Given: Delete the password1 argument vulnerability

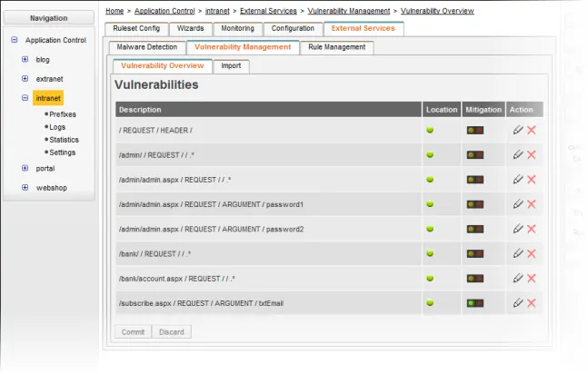Looking at the screenshot, I should (x=532, y=204).
